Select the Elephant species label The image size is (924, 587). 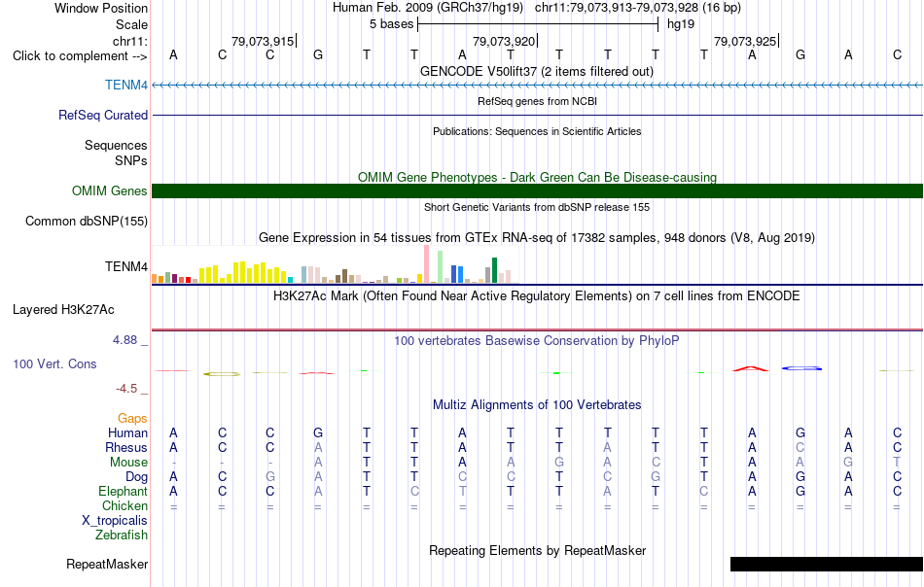pyautogui.click(x=123, y=491)
